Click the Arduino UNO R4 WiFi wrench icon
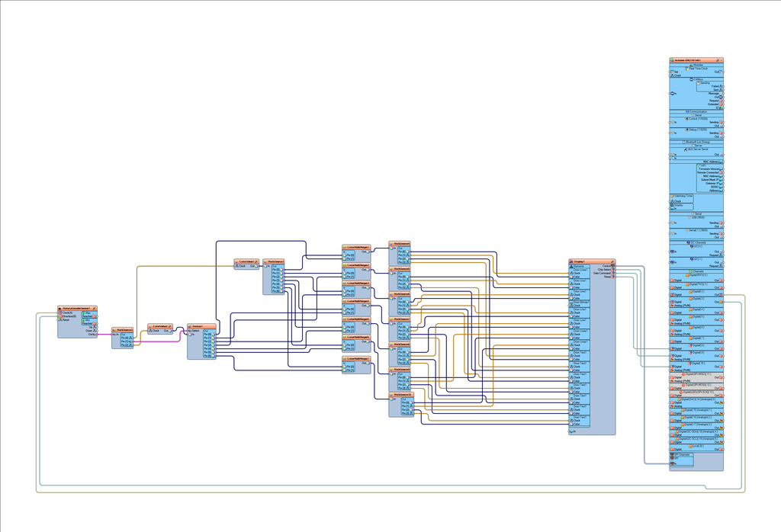This screenshot has height=532, width=781. point(718,60)
